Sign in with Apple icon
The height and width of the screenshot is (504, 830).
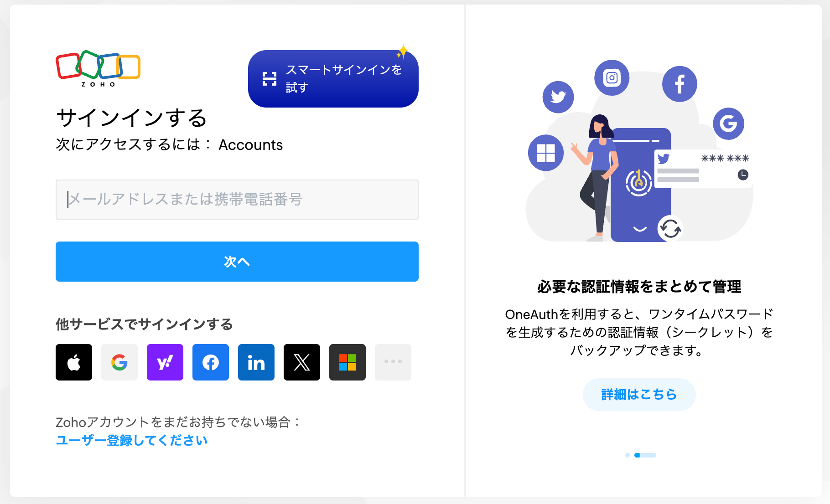pyautogui.click(x=74, y=362)
